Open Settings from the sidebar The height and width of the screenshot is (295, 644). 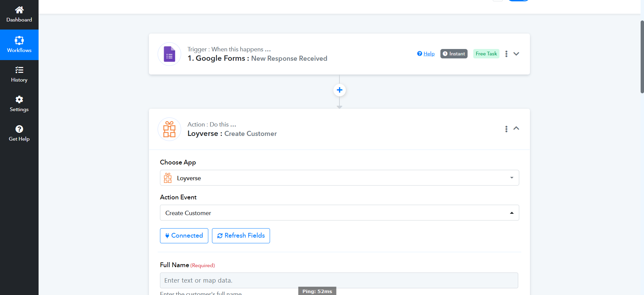pyautogui.click(x=19, y=104)
